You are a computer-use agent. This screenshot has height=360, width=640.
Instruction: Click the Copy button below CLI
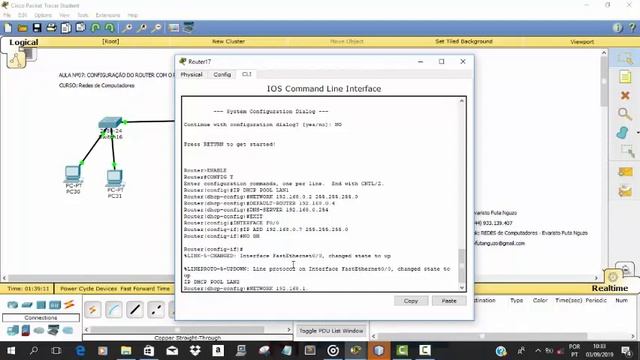tap(411, 301)
